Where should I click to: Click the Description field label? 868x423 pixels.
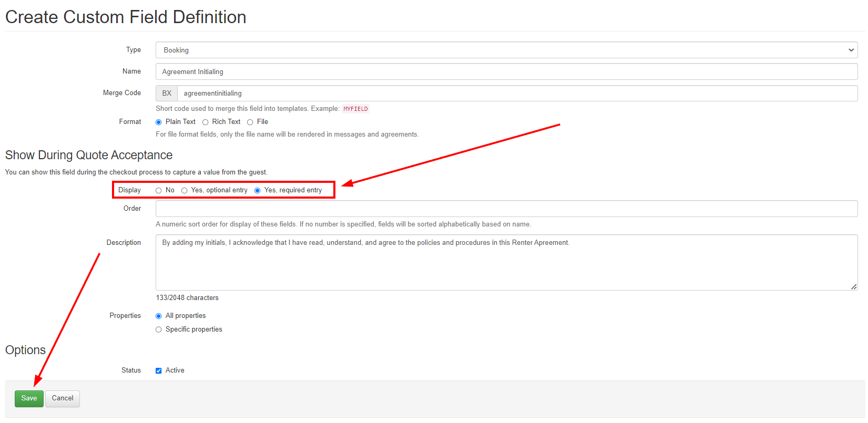coord(124,242)
